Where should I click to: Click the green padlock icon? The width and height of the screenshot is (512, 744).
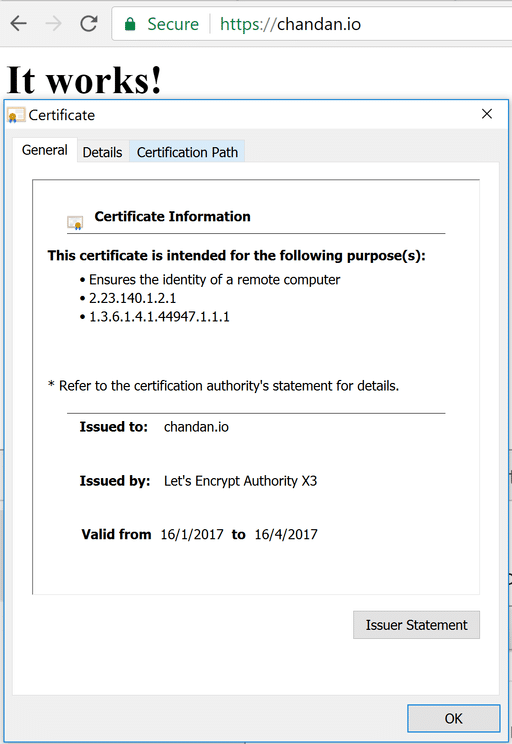130,24
